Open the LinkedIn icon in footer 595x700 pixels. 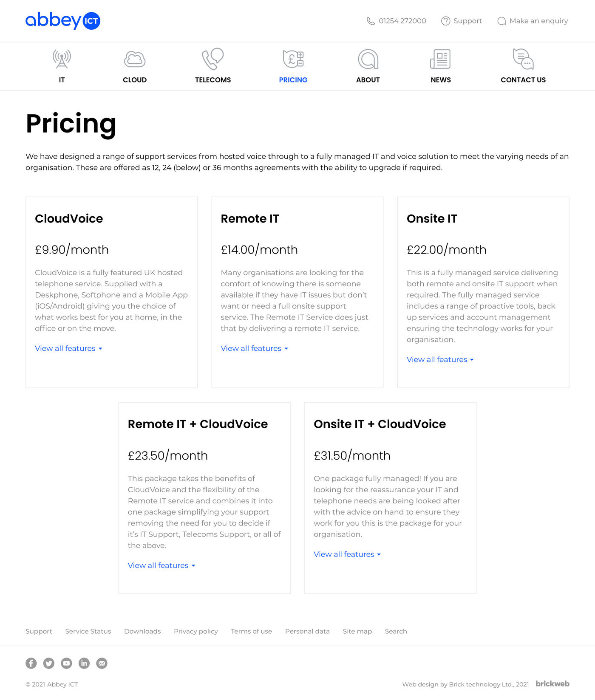tap(84, 663)
